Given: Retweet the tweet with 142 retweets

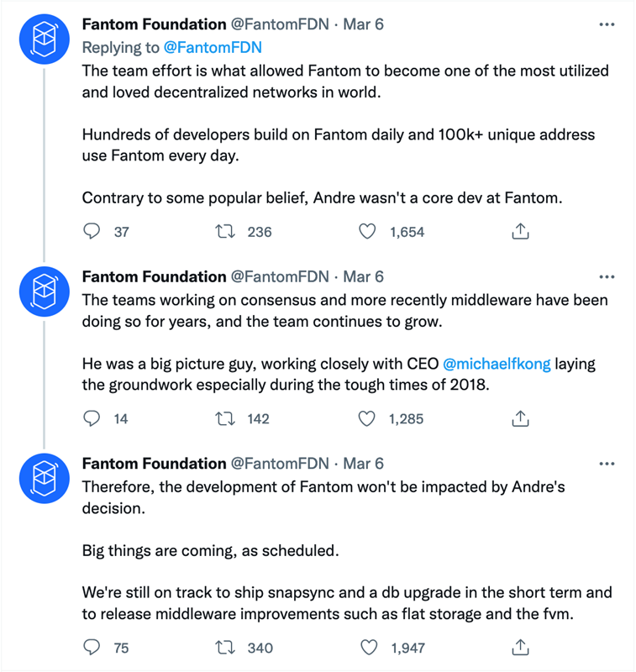Looking at the screenshot, I should [225, 418].
